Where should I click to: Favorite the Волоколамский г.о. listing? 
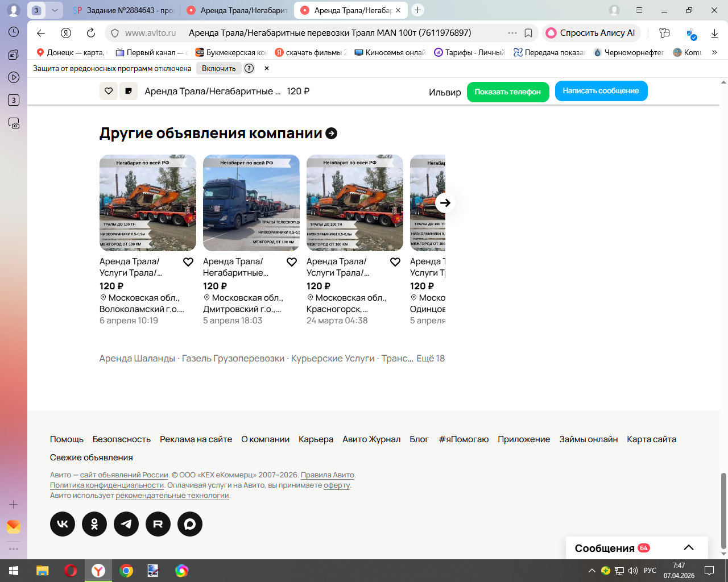(188, 262)
